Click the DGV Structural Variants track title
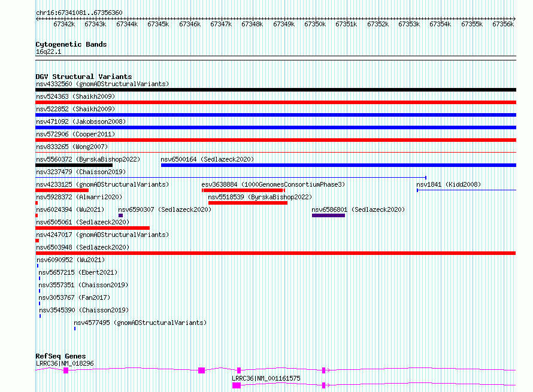Viewport: 533px width, 392px height. point(84,77)
